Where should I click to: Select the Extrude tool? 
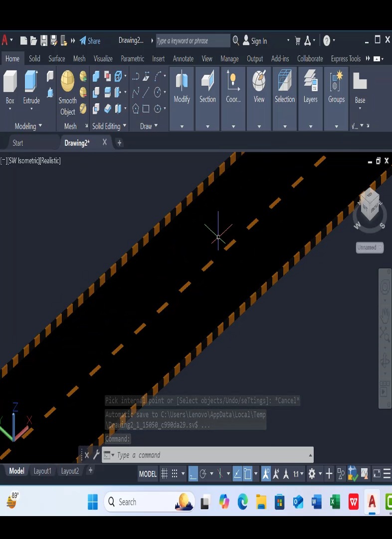pos(31,82)
